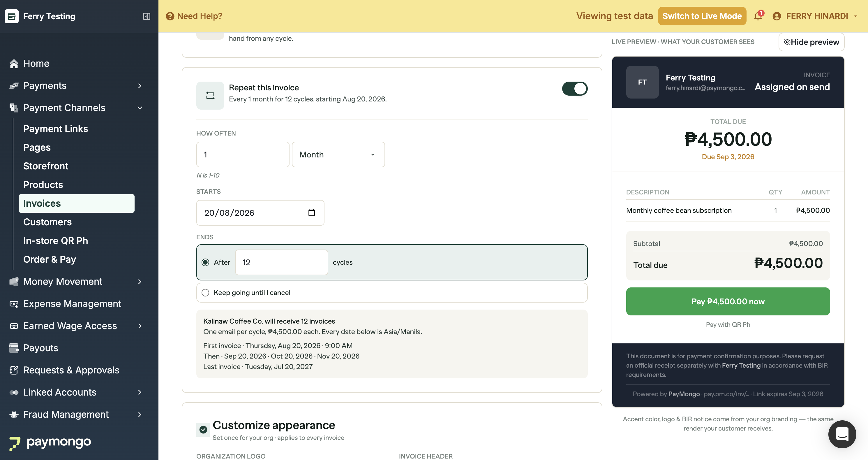Expand the Fraud Management chevron
Image resolution: width=868 pixels, height=460 pixels.
tap(140, 415)
